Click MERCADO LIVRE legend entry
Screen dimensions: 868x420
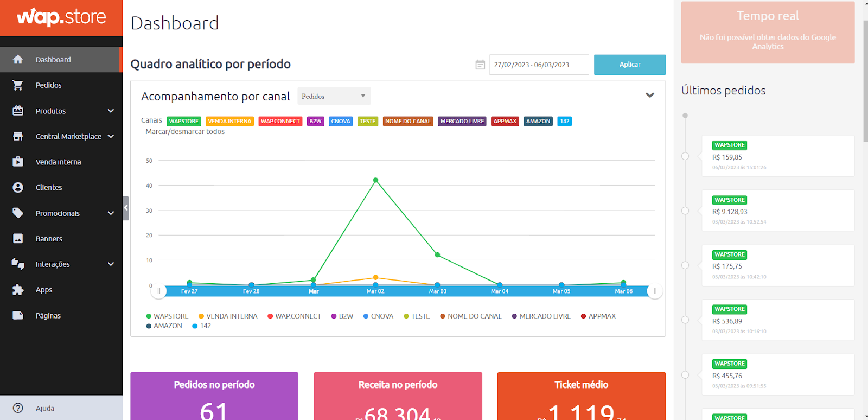(x=541, y=316)
